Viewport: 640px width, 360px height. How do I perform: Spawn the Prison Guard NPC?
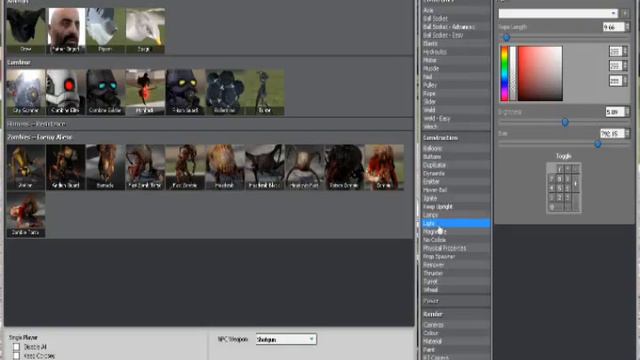(x=185, y=92)
